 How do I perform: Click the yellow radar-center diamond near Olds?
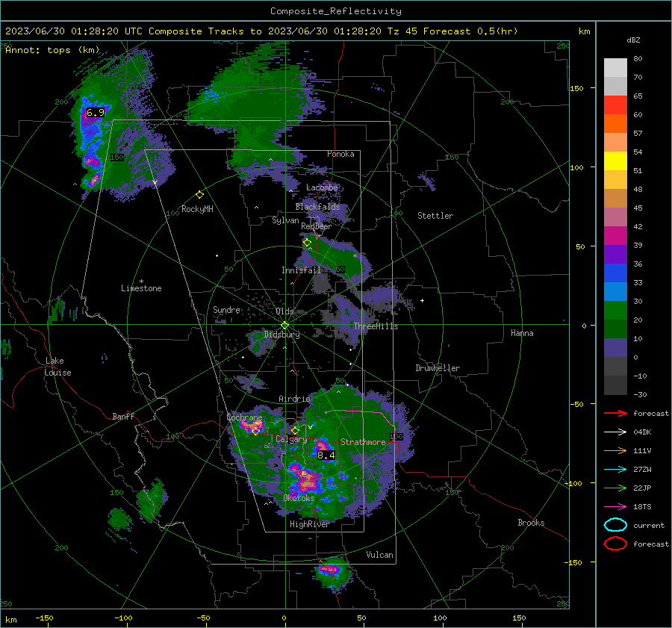(284, 326)
